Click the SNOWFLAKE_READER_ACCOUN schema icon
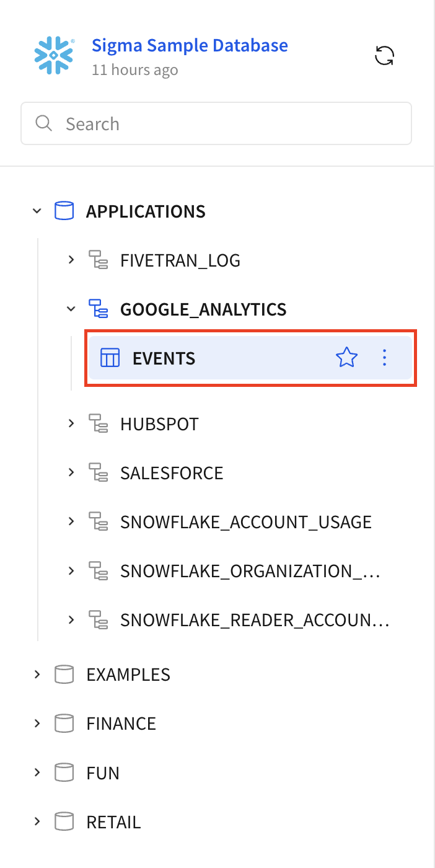The height and width of the screenshot is (868, 435). 98,619
